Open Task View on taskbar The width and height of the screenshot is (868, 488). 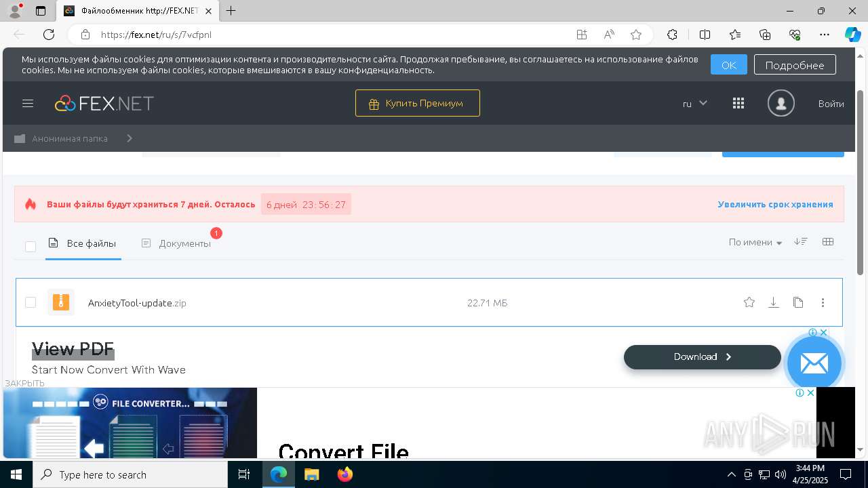point(244,474)
